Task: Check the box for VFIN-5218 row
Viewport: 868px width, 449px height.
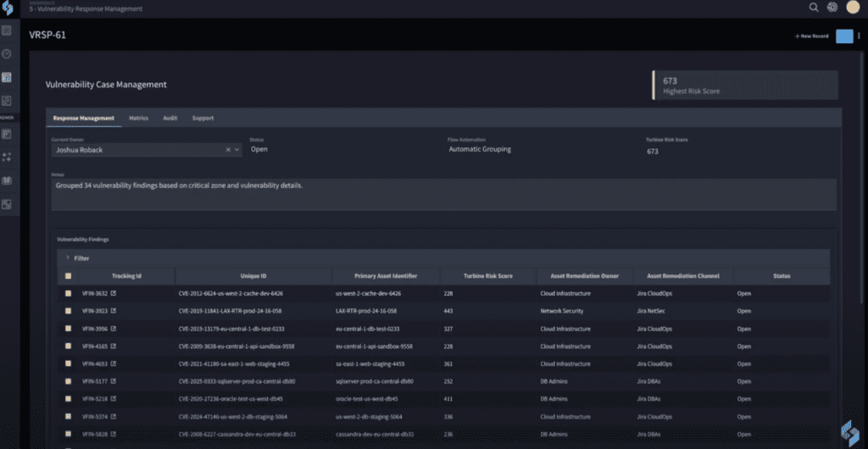Action: [68, 399]
